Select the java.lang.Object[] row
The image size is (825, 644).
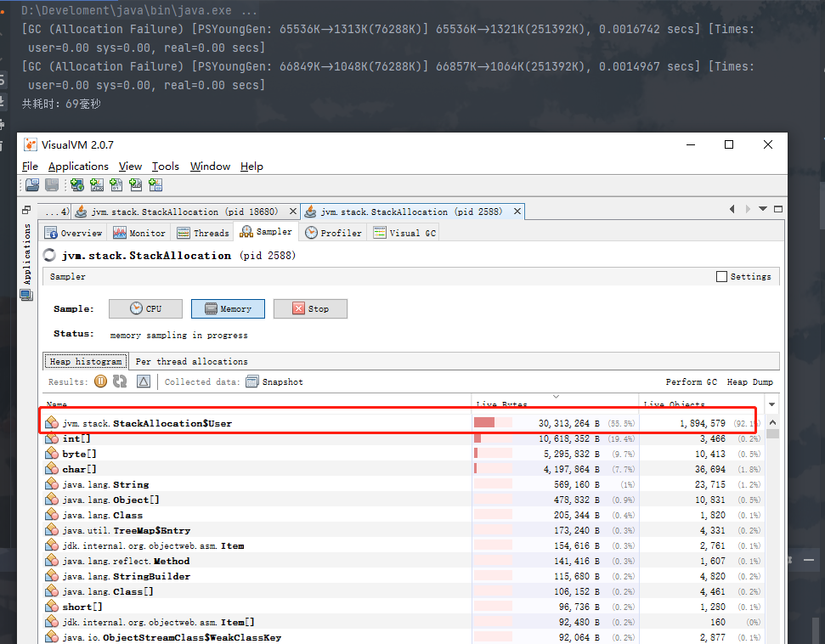(x=404, y=500)
